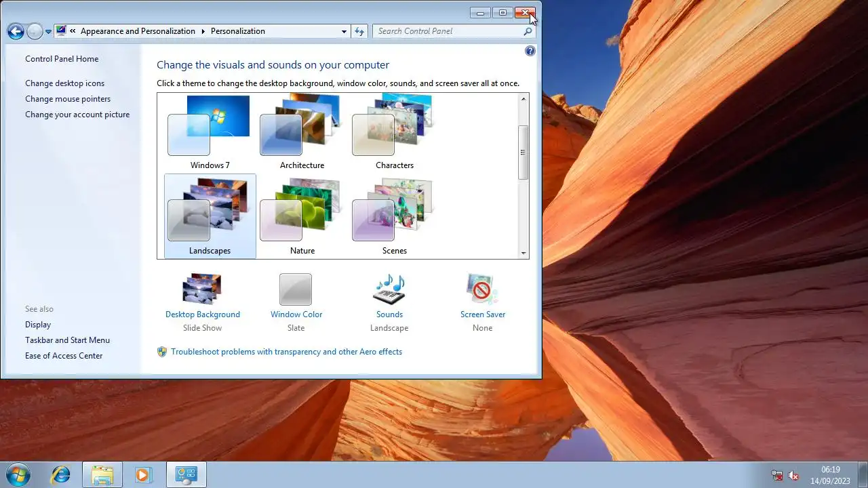Open the recent pages dropdown arrow

point(48,32)
